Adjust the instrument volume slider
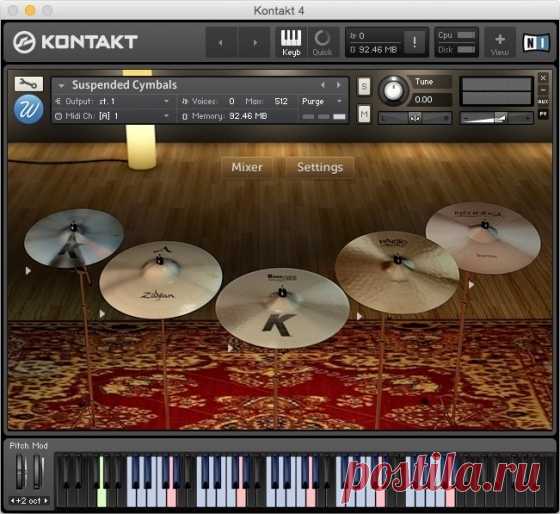Image resolution: width=560 pixels, height=514 pixels. (x=497, y=118)
